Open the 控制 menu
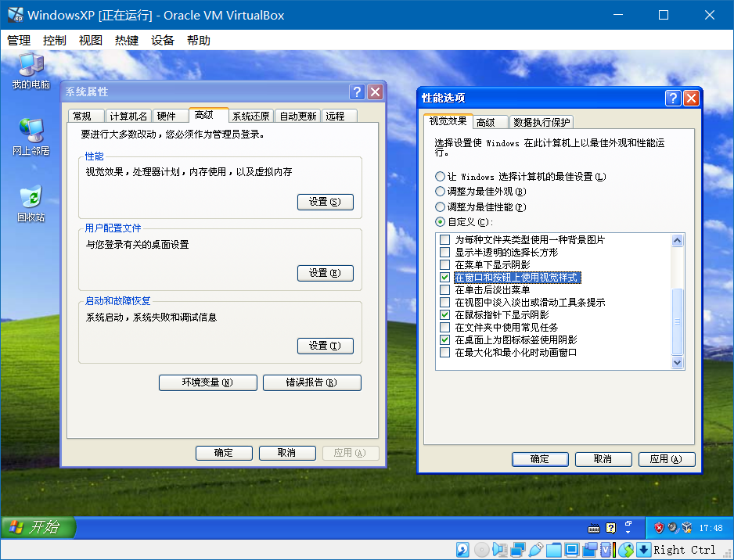The image size is (734, 560). pos(54,41)
